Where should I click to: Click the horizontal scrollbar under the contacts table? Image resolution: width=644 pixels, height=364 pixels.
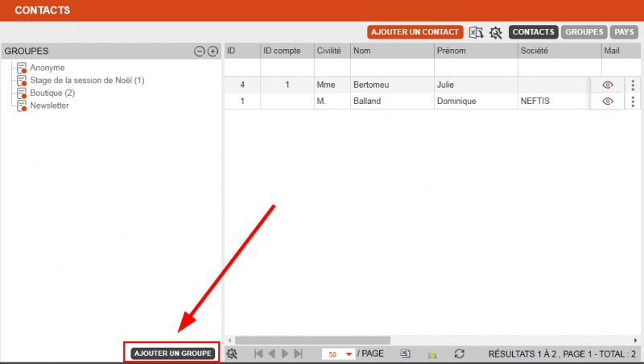click(x=314, y=340)
